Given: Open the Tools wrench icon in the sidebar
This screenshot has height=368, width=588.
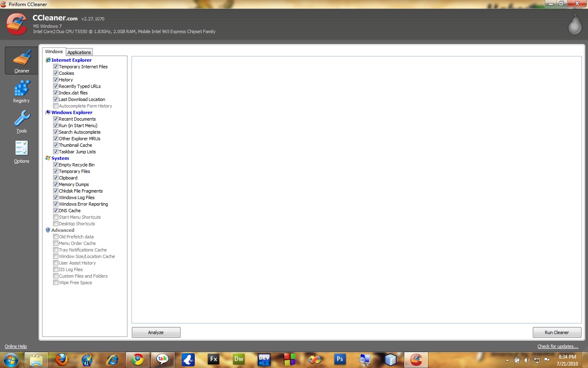Looking at the screenshot, I should pos(21,121).
